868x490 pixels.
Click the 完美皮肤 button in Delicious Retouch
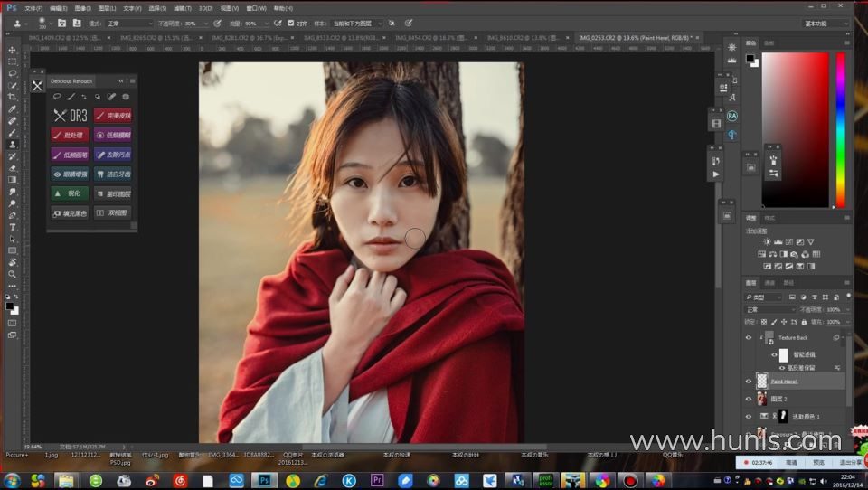113,115
